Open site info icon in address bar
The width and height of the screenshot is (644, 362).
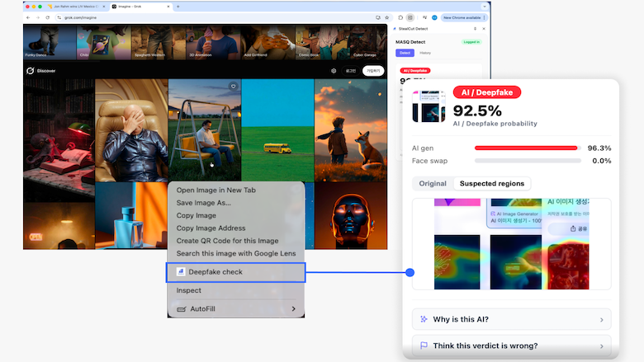[x=59, y=17]
